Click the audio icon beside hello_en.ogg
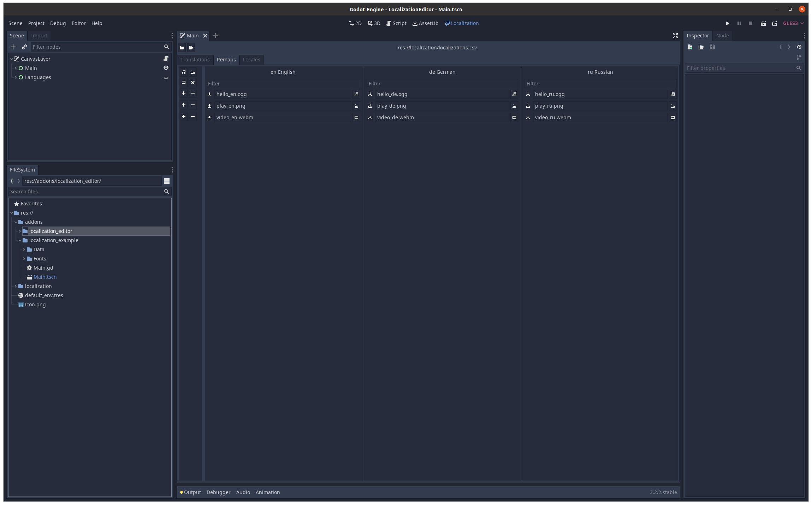Screen dimensions: 812x505 (356, 94)
